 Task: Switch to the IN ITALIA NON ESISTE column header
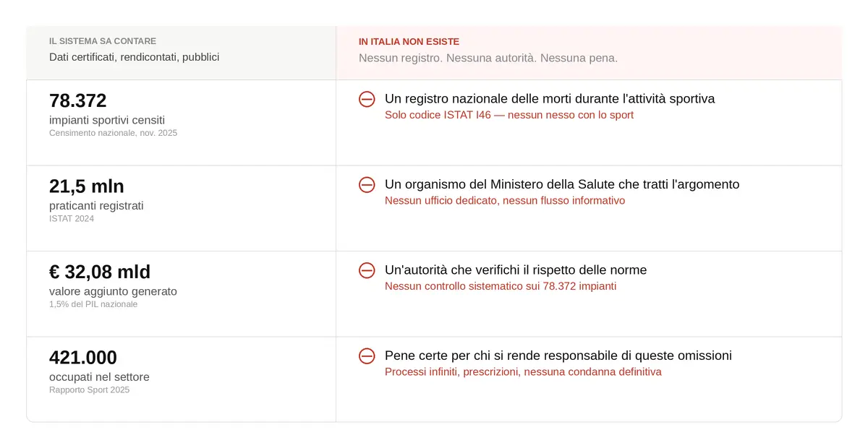pyautogui.click(x=409, y=41)
